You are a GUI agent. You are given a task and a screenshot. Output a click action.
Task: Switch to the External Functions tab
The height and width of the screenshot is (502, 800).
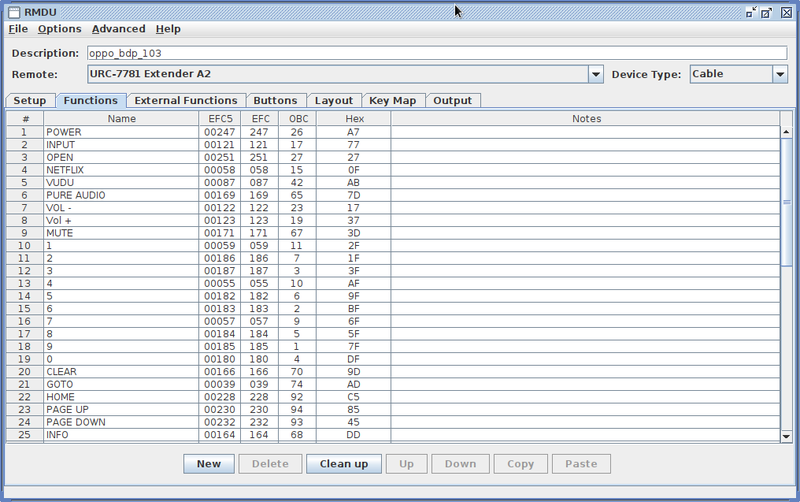click(x=186, y=101)
